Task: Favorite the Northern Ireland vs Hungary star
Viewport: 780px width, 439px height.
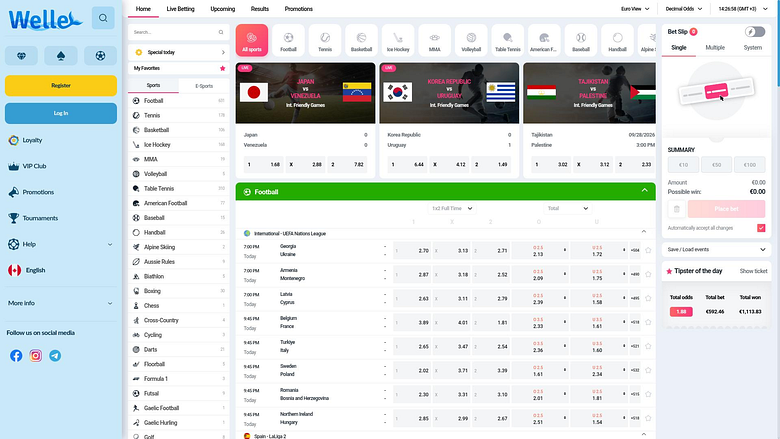Action: 648,418
